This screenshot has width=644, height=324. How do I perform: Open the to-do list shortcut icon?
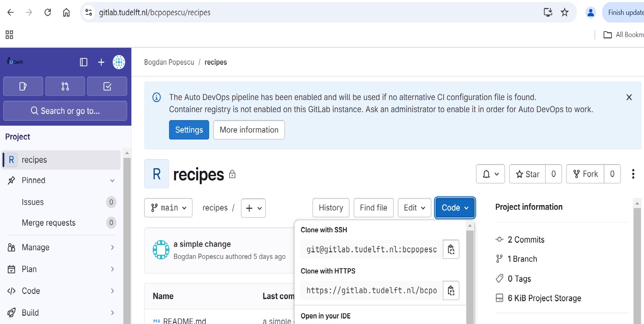coord(107,86)
